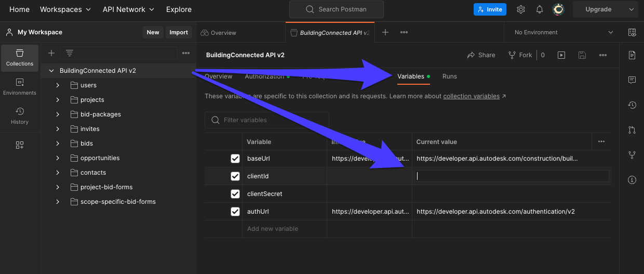Expand the users folder
Viewport: 644px width, 274px height.
coord(58,85)
